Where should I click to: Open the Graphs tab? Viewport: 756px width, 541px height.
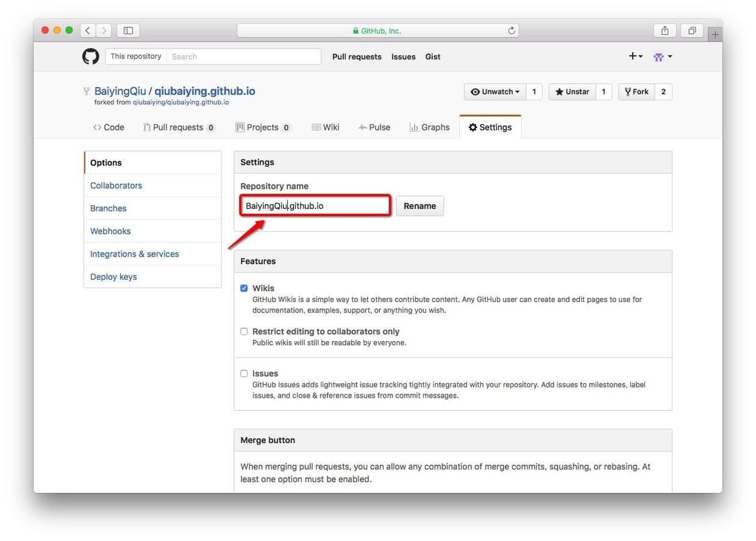429,127
